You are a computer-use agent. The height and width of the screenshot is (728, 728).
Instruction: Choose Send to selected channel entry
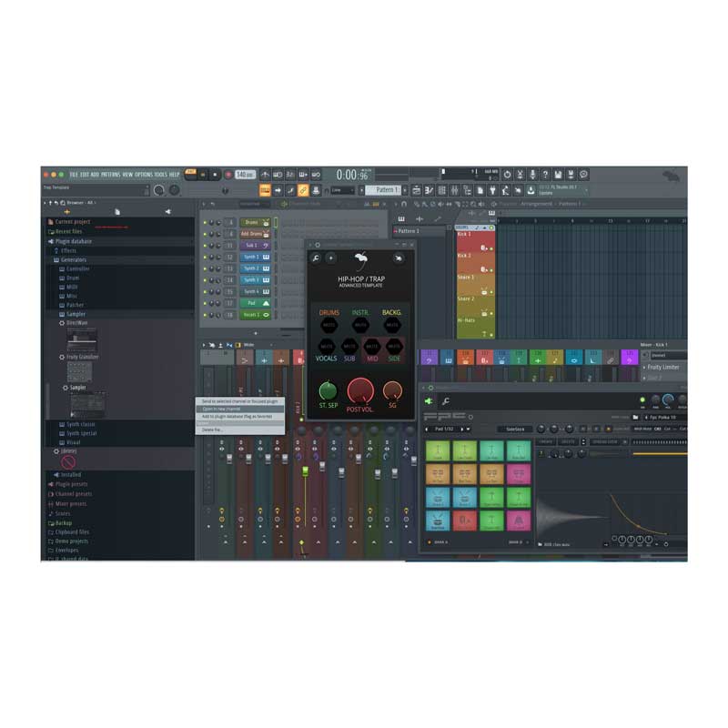click(x=240, y=401)
